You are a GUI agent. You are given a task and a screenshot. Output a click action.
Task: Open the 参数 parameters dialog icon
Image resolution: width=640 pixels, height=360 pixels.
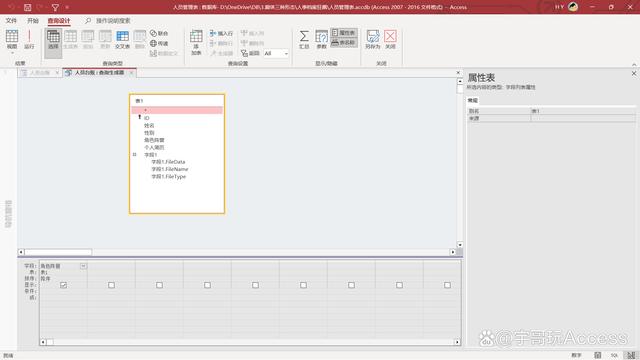coord(322,39)
